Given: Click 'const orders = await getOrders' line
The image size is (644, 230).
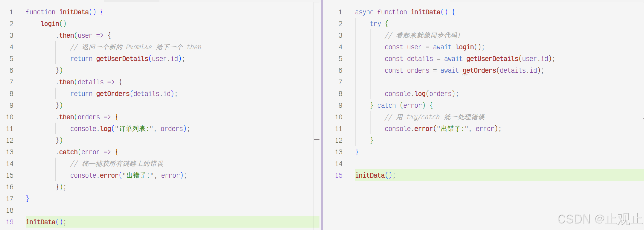Looking at the screenshot, I should [x=464, y=70].
